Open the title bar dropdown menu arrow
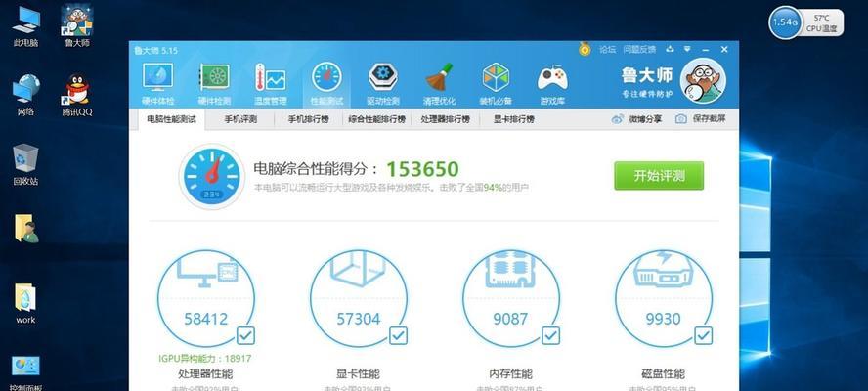This screenshot has height=391, width=868. point(687,49)
